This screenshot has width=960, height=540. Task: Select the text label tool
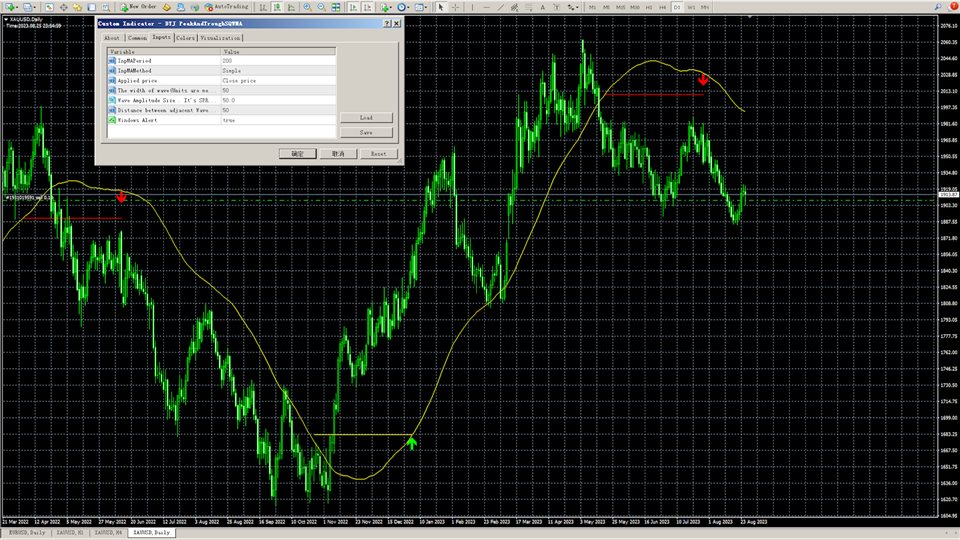[x=557, y=7]
